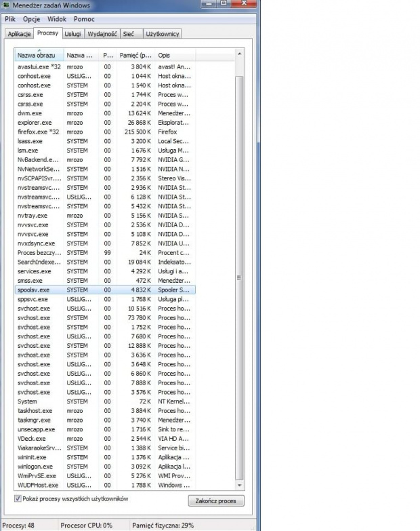Select the NvBackend.e... process
The image size is (420, 531).
click(105, 160)
